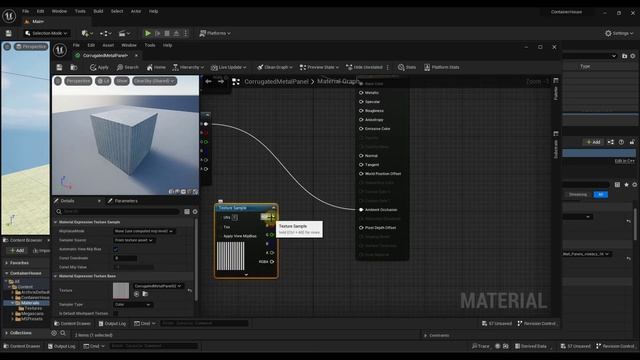Open the MipValueMode dropdown
This screenshot has height=360, width=640.
[144, 231]
